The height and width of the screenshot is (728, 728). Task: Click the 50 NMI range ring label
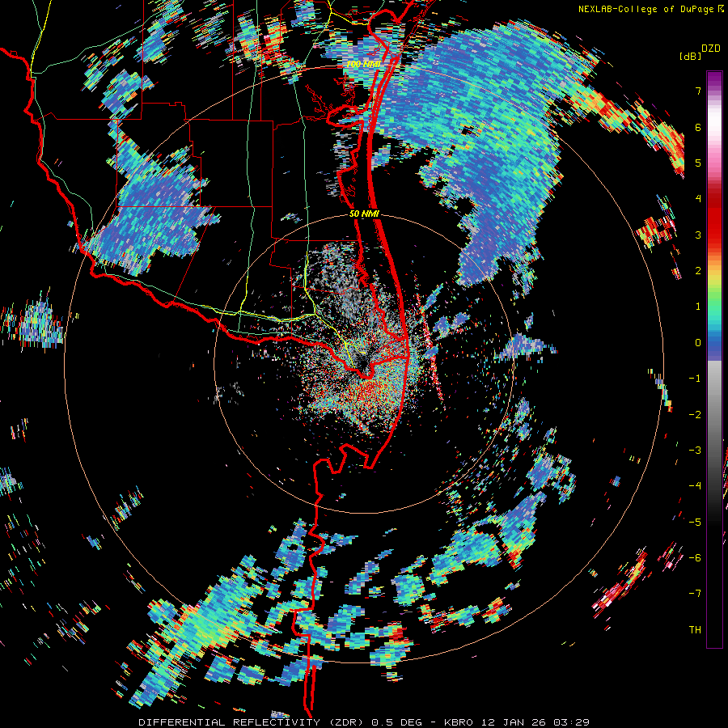[365, 214]
